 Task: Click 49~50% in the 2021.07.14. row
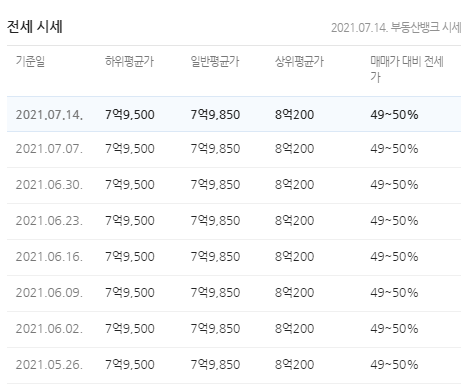point(394,115)
